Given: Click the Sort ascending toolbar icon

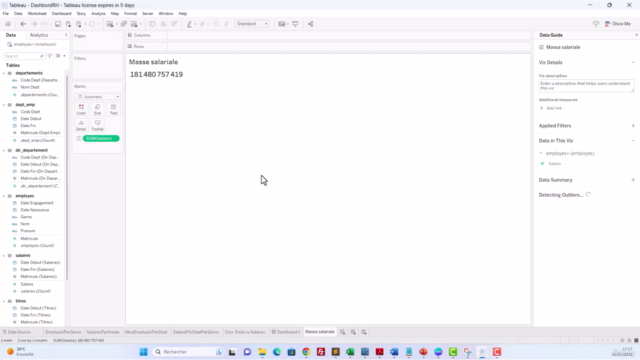Looking at the screenshot, I should [163, 24].
